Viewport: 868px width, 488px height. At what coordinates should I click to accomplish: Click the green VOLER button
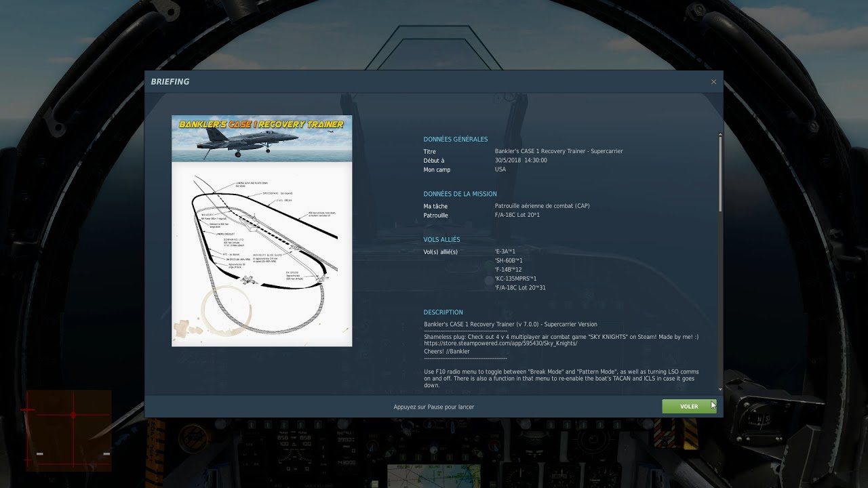coord(689,407)
